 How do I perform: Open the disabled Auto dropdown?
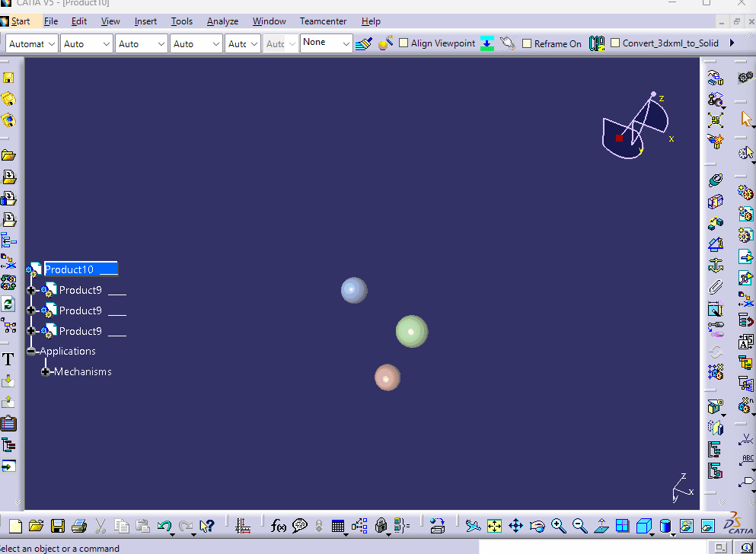[x=279, y=44]
